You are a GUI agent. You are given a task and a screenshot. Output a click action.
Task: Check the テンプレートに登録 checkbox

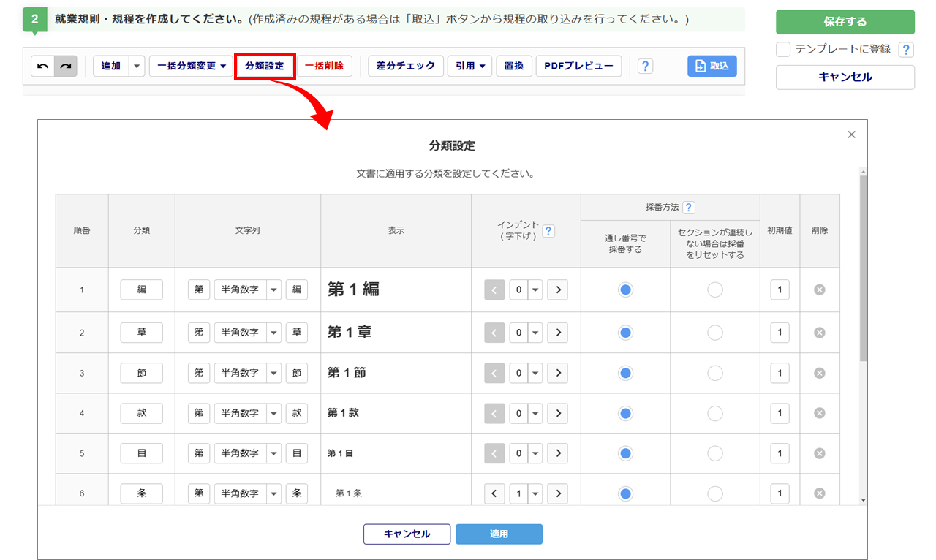(x=783, y=50)
